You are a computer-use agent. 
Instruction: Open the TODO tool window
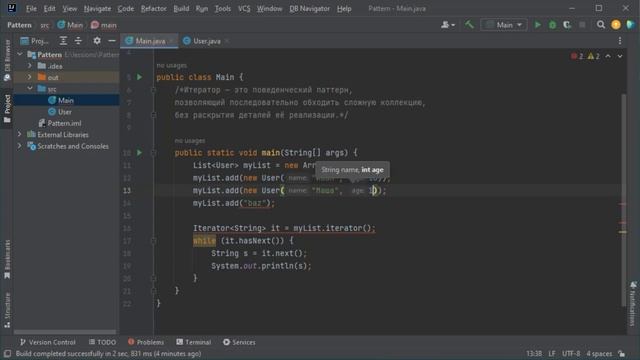(102, 342)
